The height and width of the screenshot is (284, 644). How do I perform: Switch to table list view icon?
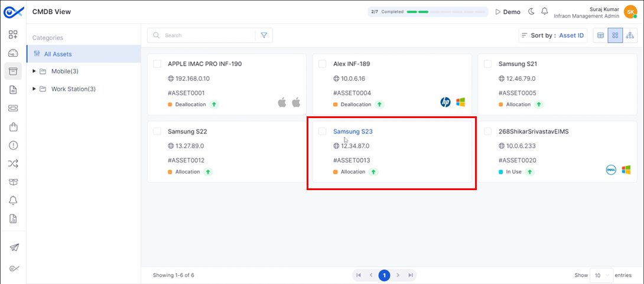600,35
